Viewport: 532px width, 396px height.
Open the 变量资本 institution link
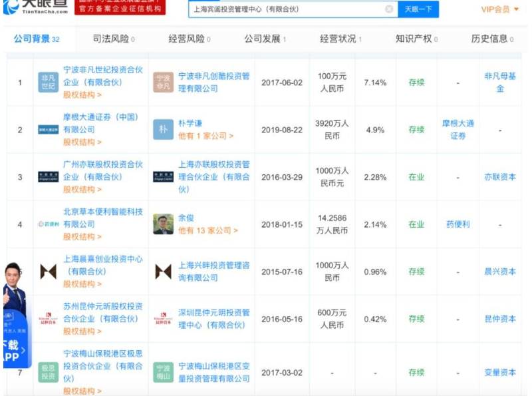click(x=500, y=373)
